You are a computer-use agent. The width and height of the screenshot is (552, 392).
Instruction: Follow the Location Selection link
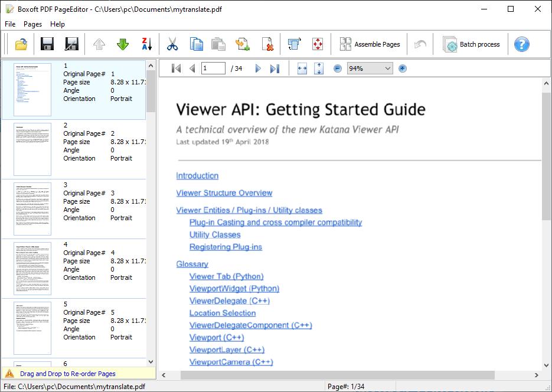(223, 313)
